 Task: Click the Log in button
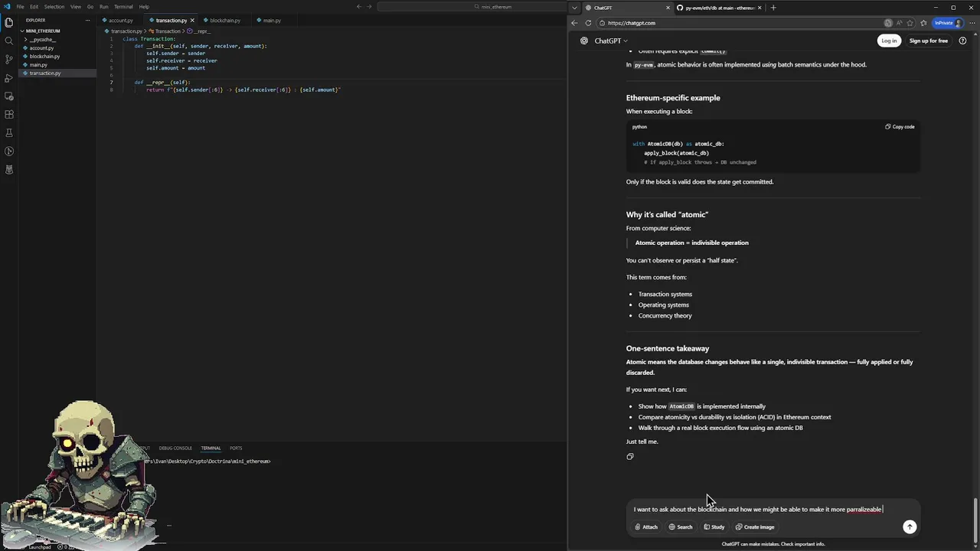tap(888, 41)
